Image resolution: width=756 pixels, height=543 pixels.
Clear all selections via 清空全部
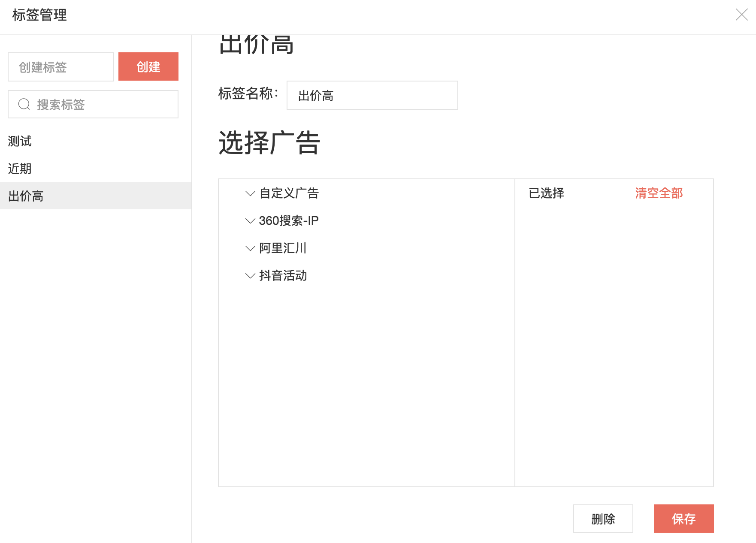(x=659, y=193)
